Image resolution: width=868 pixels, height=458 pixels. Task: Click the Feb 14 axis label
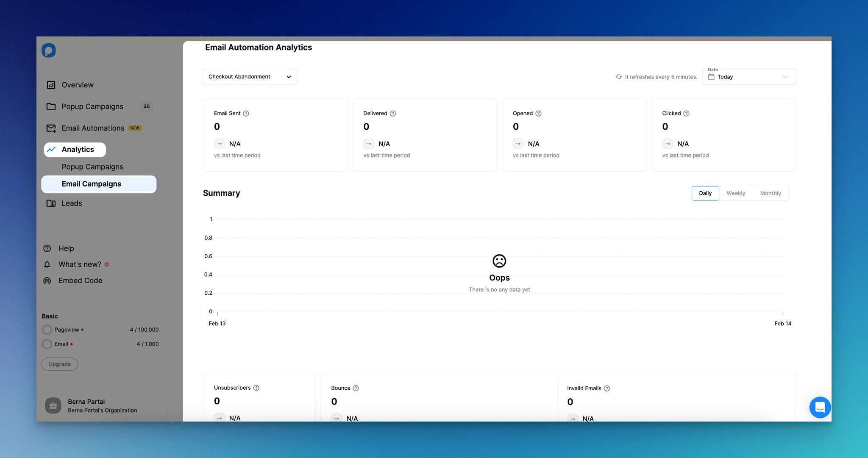coord(783,323)
